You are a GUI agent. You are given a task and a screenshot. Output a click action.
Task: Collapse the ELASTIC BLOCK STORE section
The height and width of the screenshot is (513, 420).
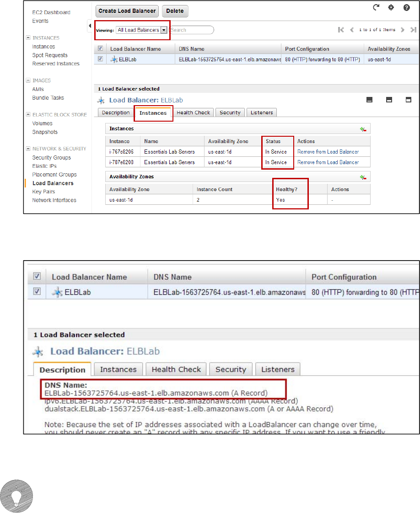pos(28,114)
